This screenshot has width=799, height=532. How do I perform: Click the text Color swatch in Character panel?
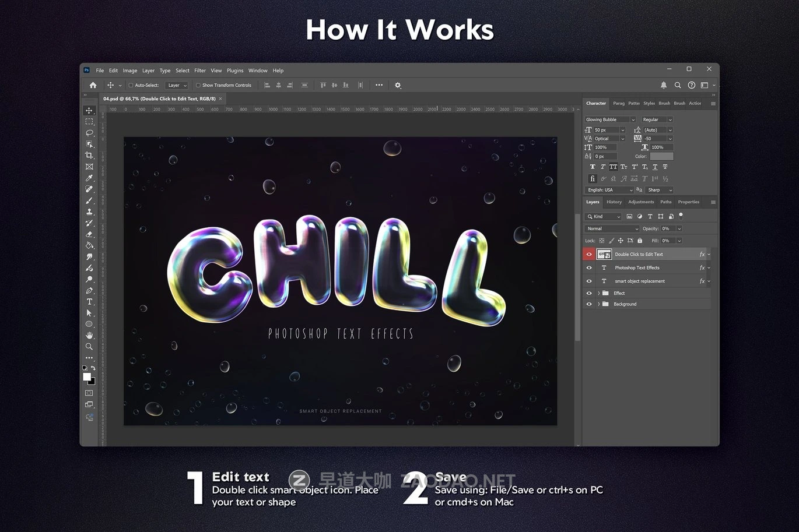(661, 156)
